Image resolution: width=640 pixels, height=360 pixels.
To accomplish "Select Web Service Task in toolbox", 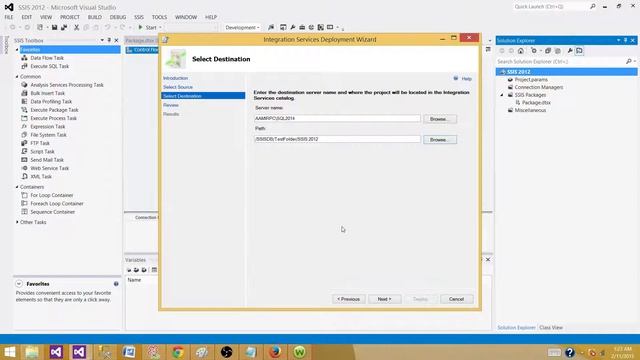I will point(49,168).
